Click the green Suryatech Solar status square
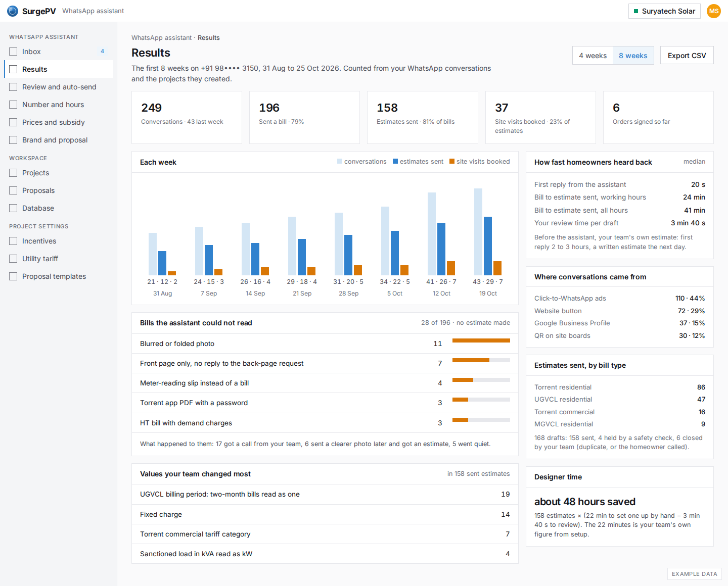Screen dimensions: 728x586 [x=636, y=11]
